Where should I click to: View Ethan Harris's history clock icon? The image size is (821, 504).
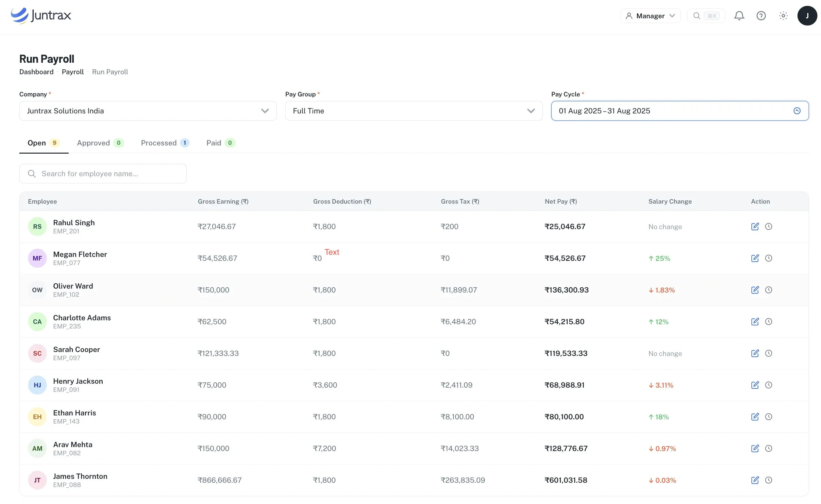tap(768, 417)
